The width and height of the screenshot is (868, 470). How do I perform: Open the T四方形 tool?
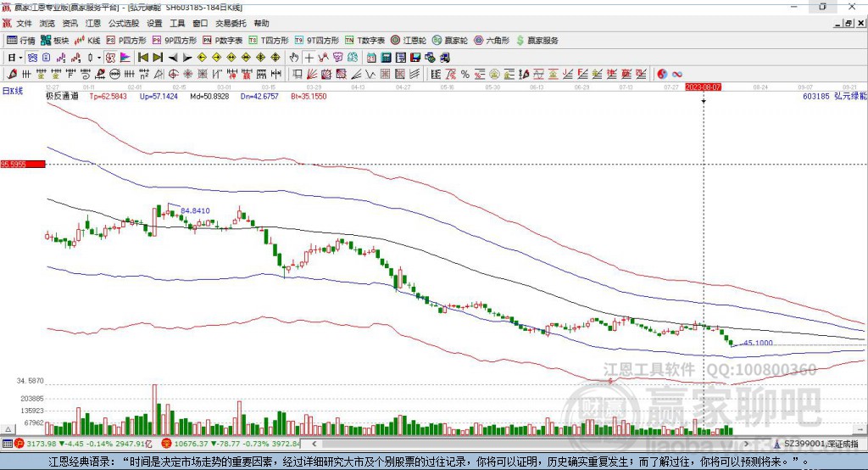269,41
